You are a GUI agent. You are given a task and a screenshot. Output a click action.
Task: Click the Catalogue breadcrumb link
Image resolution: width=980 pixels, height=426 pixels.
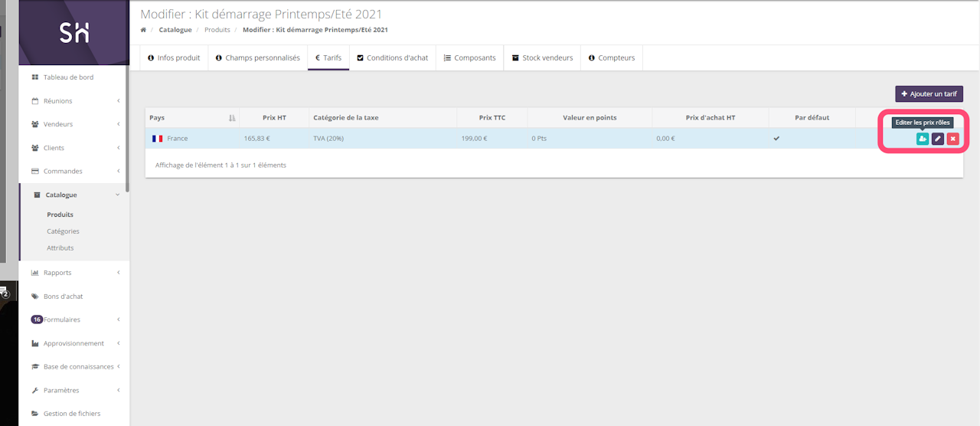[175, 30]
